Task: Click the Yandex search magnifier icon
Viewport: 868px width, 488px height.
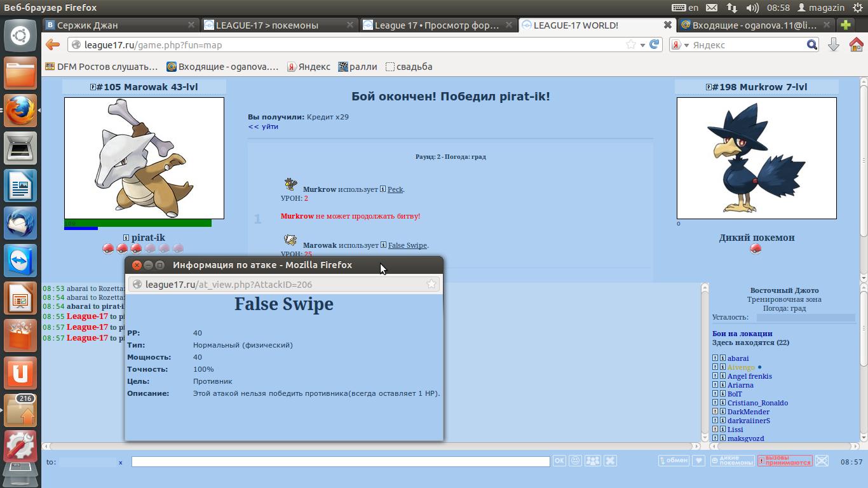Action: (x=812, y=44)
